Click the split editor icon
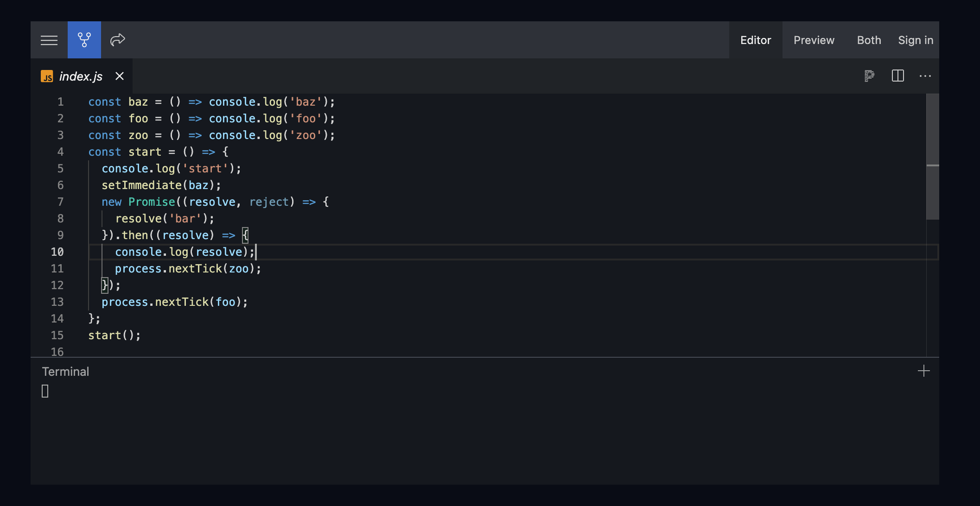 coord(897,76)
